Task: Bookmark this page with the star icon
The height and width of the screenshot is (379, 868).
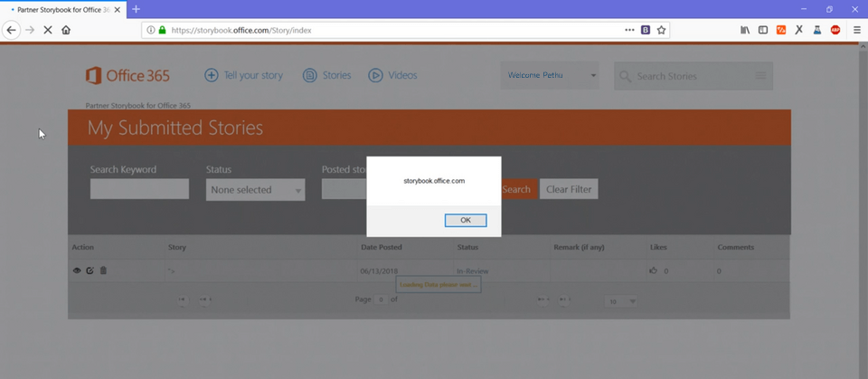Action: tap(661, 30)
